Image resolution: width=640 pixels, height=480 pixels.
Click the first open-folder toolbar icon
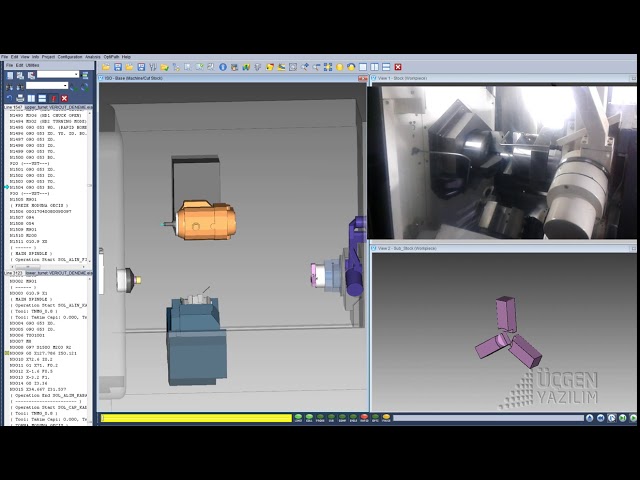pos(106,67)
